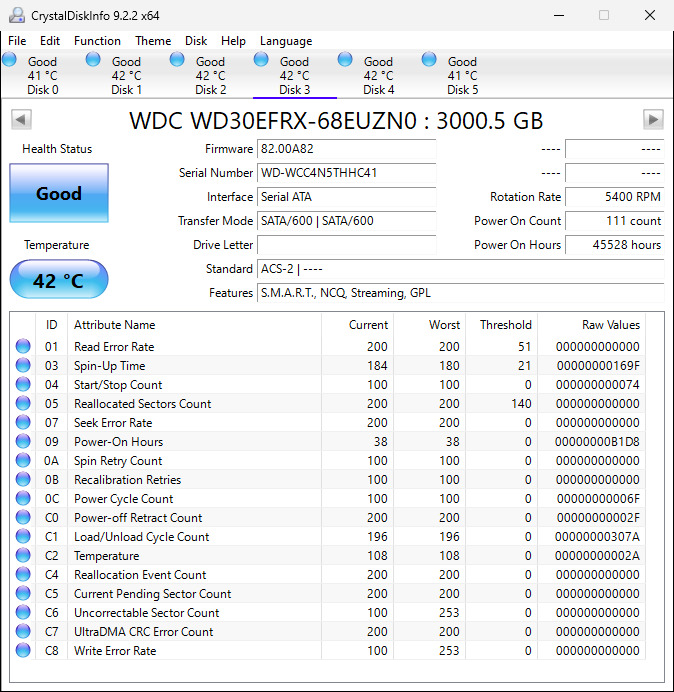Click the Current column header
Viewport: 674px width, 692px height.
pos(357,325)
